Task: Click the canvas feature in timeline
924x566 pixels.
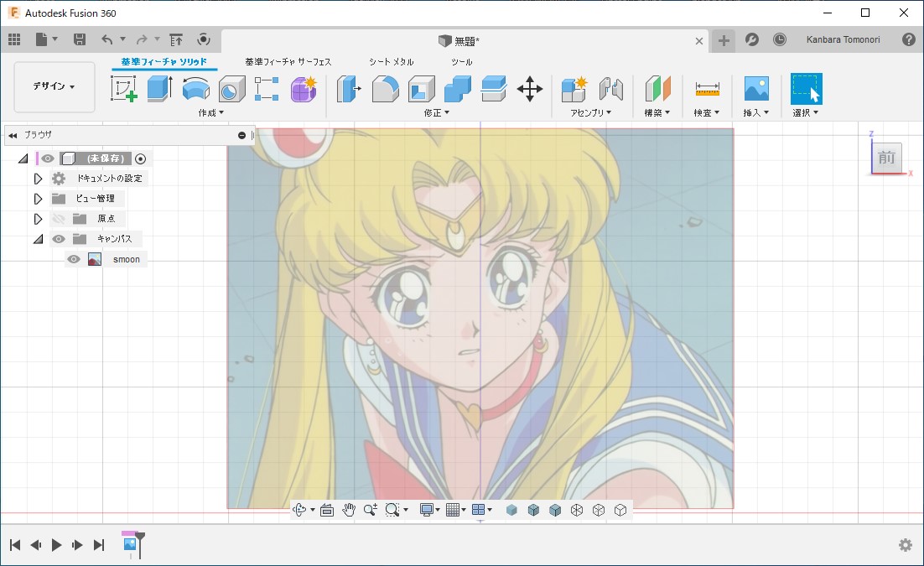Action: (130, 543)
